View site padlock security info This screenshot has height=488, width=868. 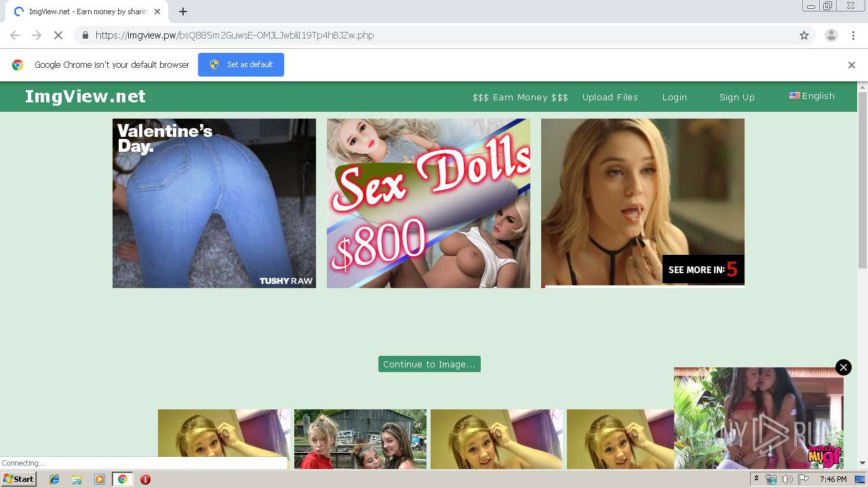(x=85, y=35)
